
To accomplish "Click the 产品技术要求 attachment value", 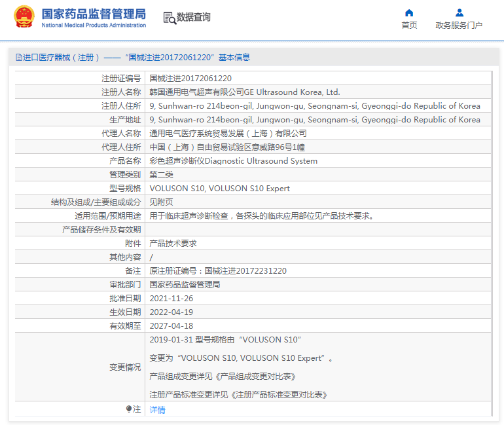I will click(173, 244).
